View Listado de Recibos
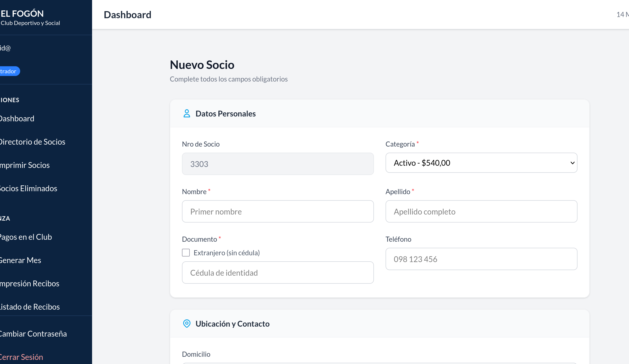The height and width of the screenshot is (364, 629). [30, 307]
